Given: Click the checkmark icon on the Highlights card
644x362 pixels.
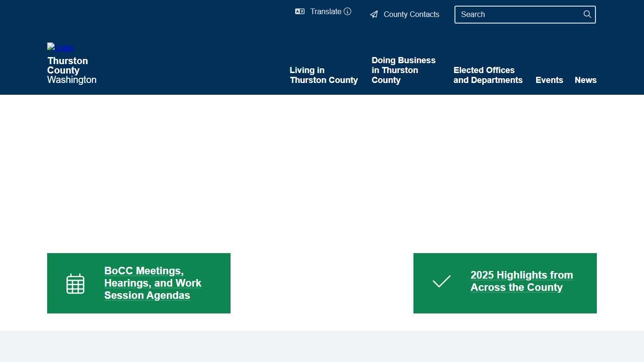Looking at the screenshot, I should point(441,281).
